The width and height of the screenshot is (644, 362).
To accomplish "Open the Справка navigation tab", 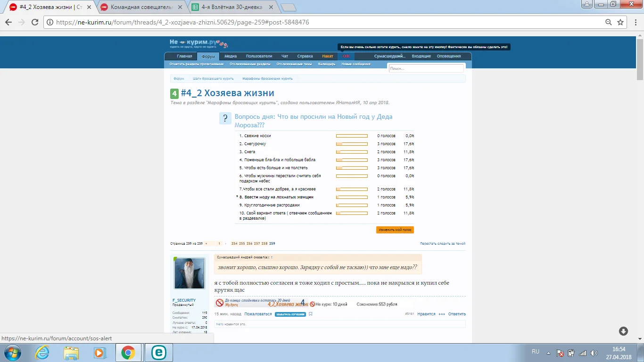I will [305, 57].
